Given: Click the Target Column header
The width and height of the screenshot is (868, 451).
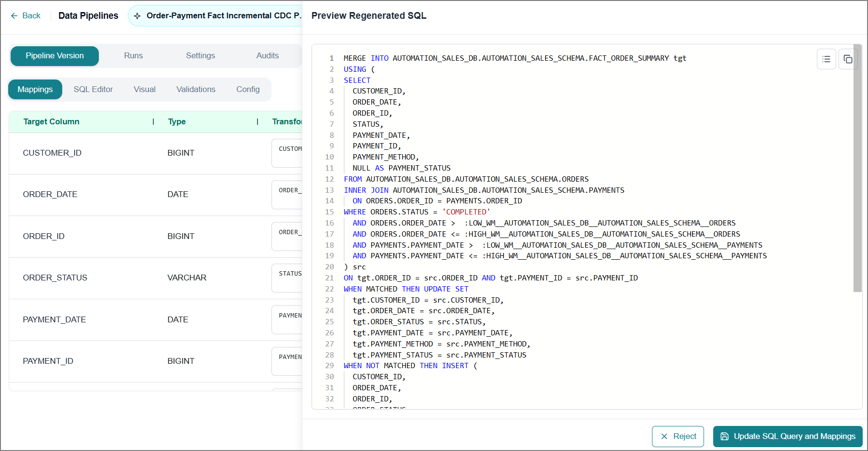Looking at the screenshot, I should pyautogui.click(x=52, y=122).
